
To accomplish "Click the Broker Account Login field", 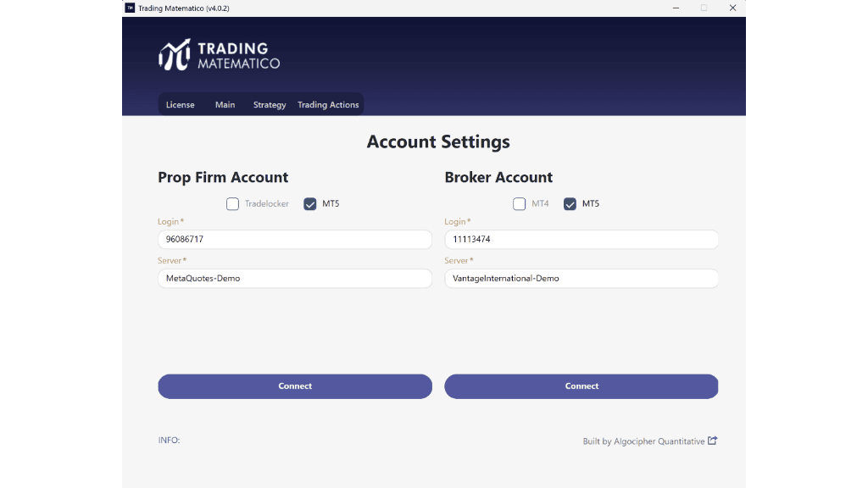I will (x=581, y=239).
